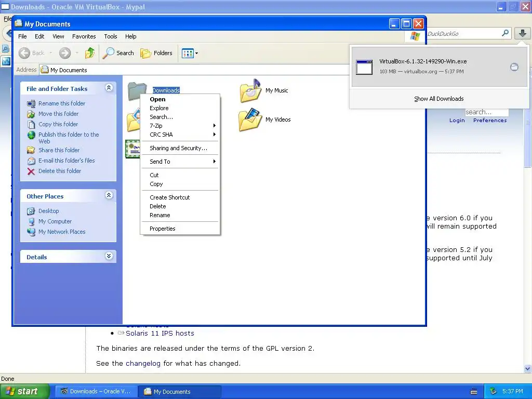
Task: Open the Views dropdown in the toolbar
Action: (x=190, y=53)
